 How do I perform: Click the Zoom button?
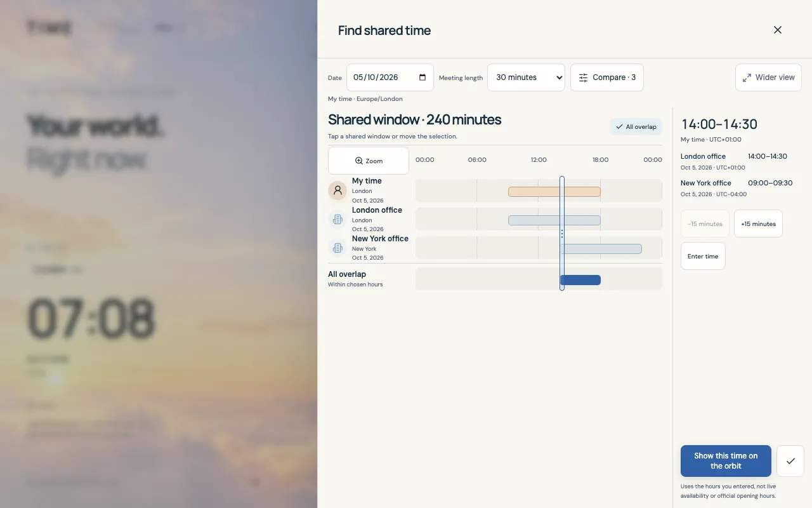369,161
